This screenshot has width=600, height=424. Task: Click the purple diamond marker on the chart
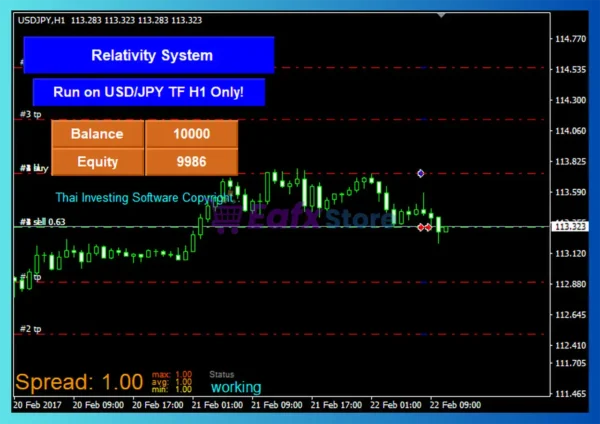click(421, 174)
